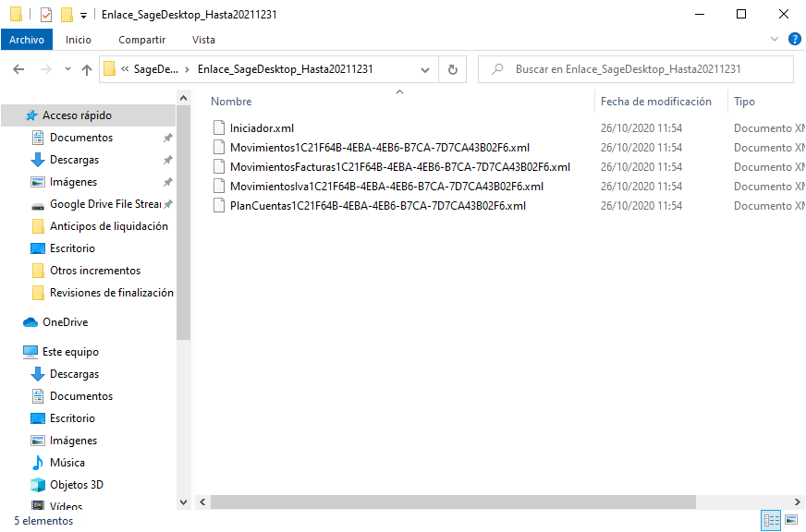This screenshot has height=532, width=806.
Task: Open the Archivo ribbon tab
Action: (27, 40)
